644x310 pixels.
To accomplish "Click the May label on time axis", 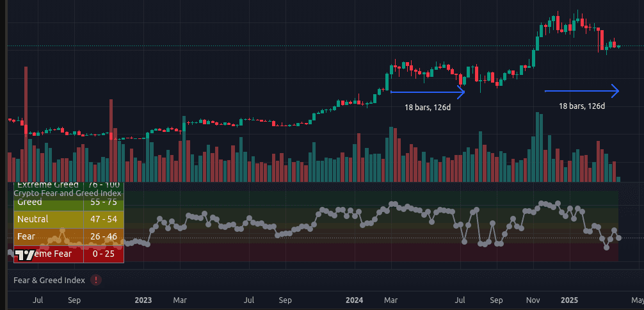I will point(638,300).
